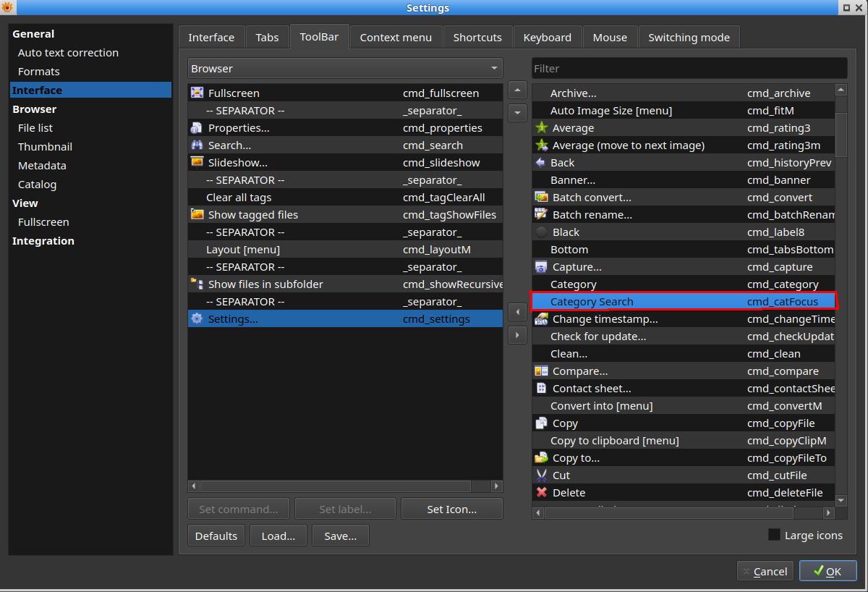Click into the Filter search field

click(x=689, y=69)
